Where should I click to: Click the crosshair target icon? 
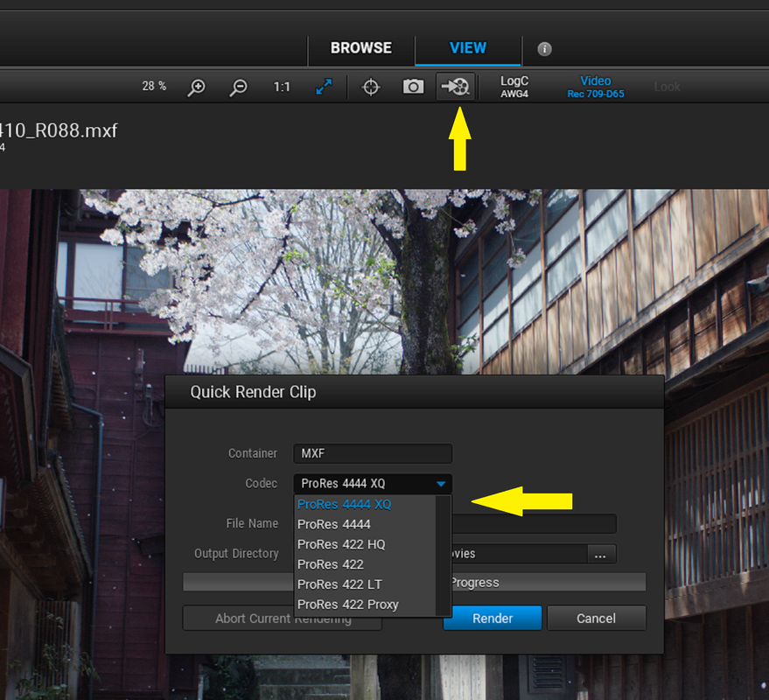pyautogui.click(x=371, y=87)
